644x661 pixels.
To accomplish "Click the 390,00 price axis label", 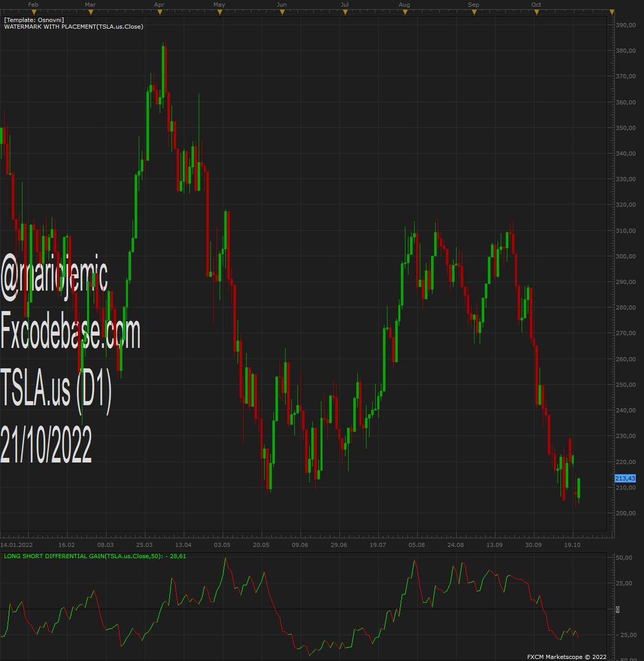I will click(626, 25).
